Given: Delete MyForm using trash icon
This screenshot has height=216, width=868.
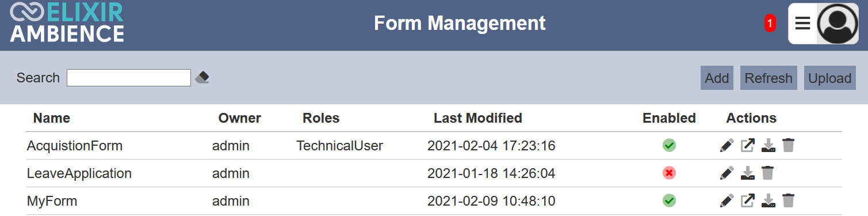Looking at the screenshot, I should [x=788, y=201].
